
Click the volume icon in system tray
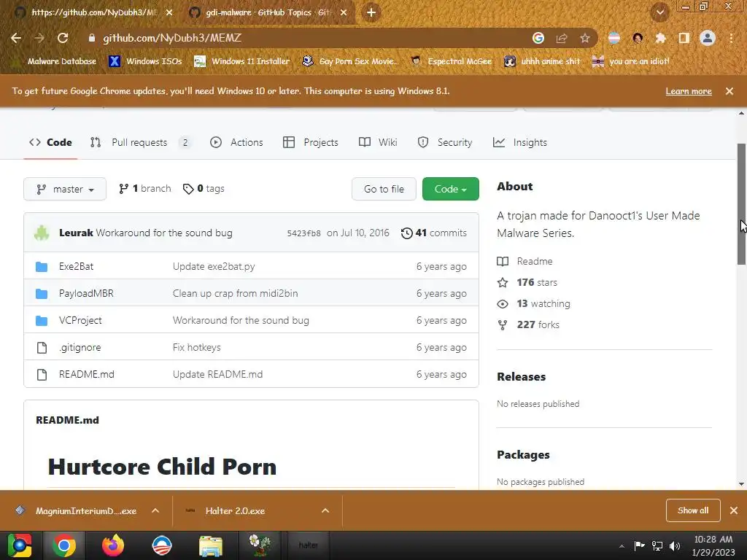pos(675,545)
